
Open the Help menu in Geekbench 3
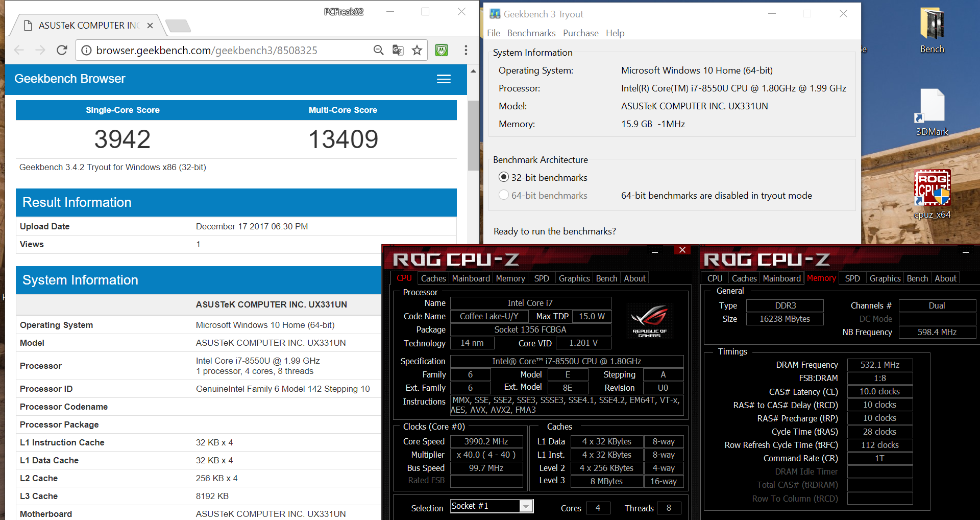point(615,33)
